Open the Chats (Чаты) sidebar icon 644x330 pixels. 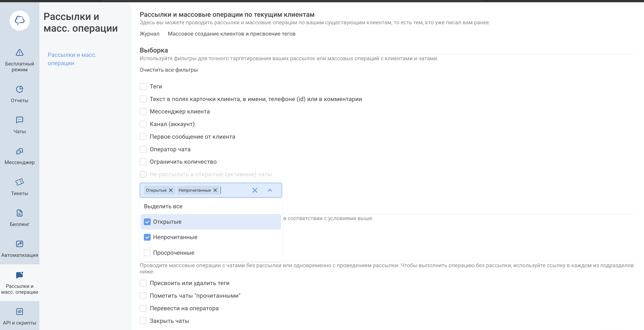[20, 120]
